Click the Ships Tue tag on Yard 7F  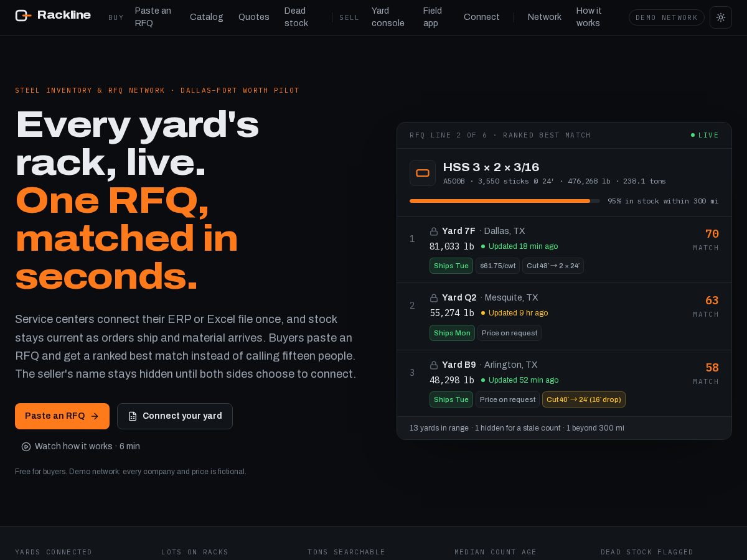[x=451, y=266]
